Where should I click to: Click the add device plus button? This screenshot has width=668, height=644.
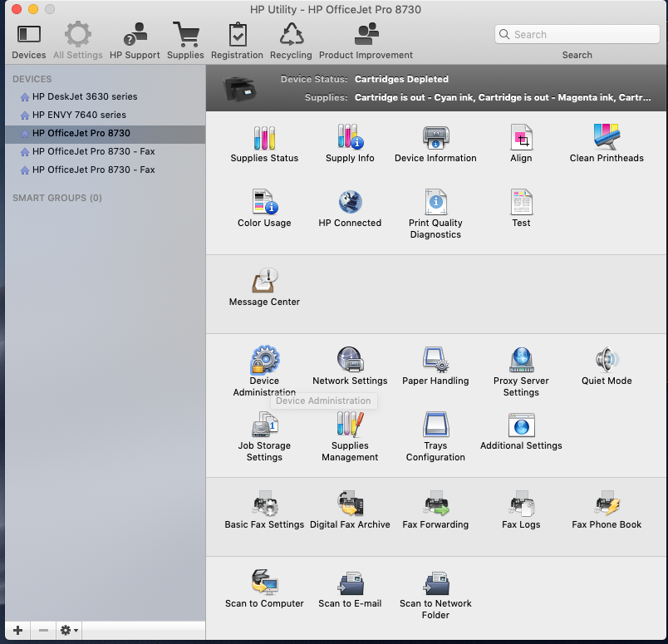[17, 631]
